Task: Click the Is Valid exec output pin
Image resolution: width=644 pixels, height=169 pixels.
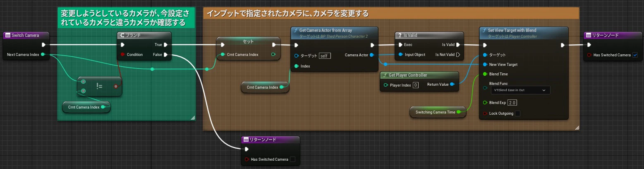Action: pos(458,45)
